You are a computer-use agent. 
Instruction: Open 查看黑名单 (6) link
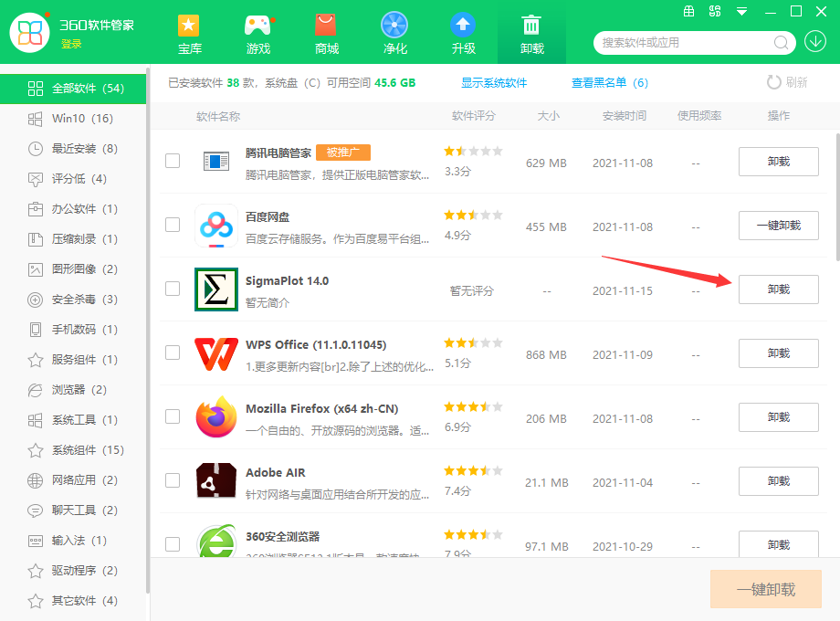coord(610,82)
